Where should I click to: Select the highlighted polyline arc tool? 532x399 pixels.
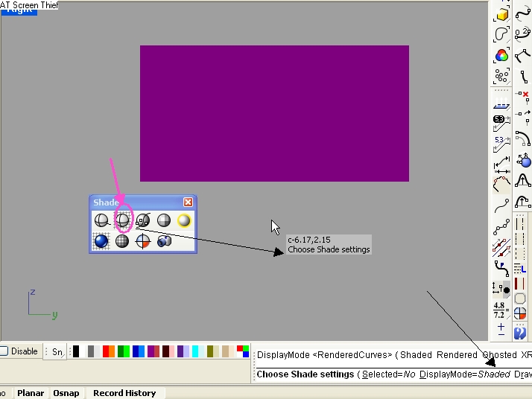(501, 185)
